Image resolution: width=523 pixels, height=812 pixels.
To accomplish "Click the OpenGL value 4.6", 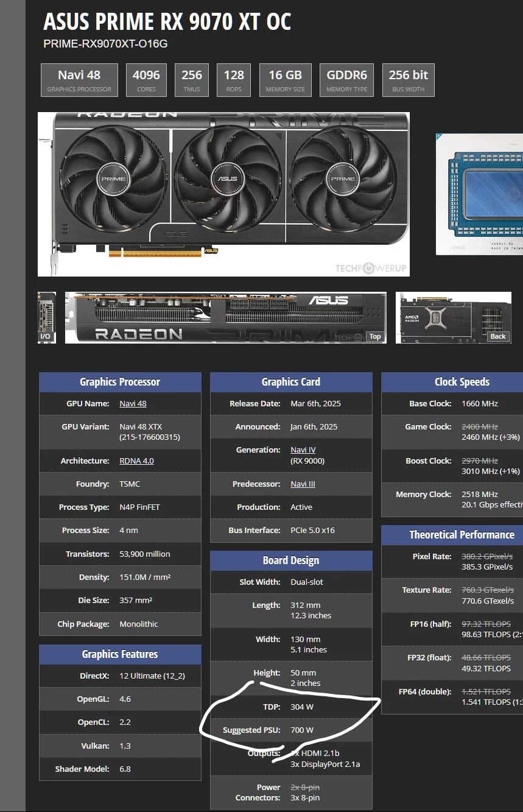I will [125, 699].
